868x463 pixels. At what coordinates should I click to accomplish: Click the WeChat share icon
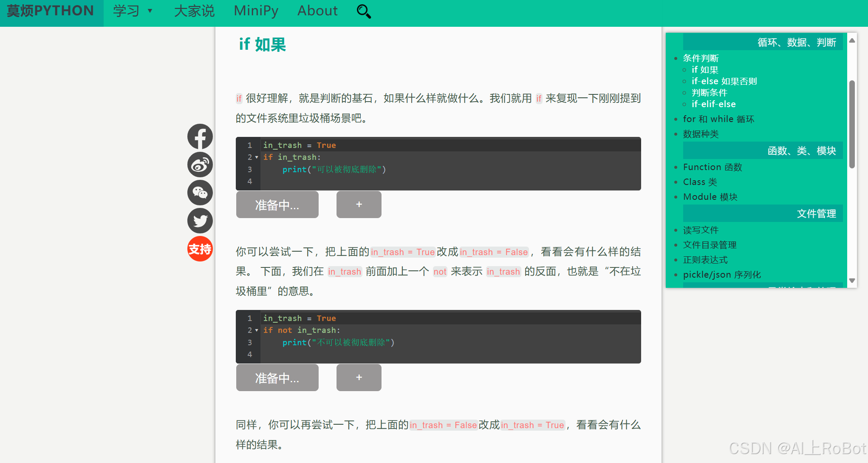point(200,193)
